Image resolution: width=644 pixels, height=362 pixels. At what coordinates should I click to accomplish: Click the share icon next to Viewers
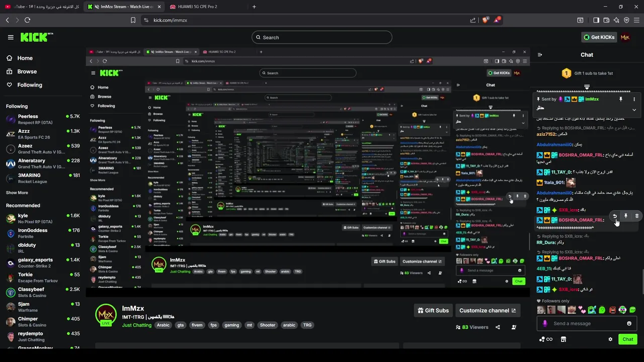pyautogui.click(x=498, y=327)
